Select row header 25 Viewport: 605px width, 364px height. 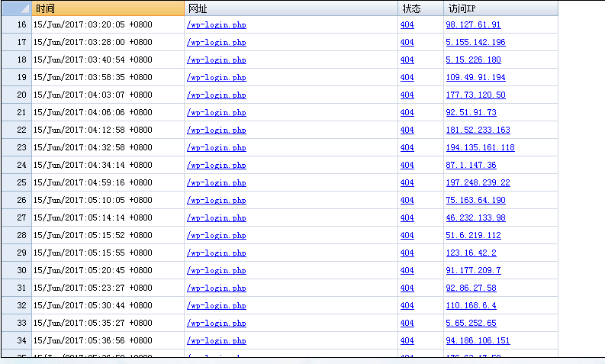[16, 183]
